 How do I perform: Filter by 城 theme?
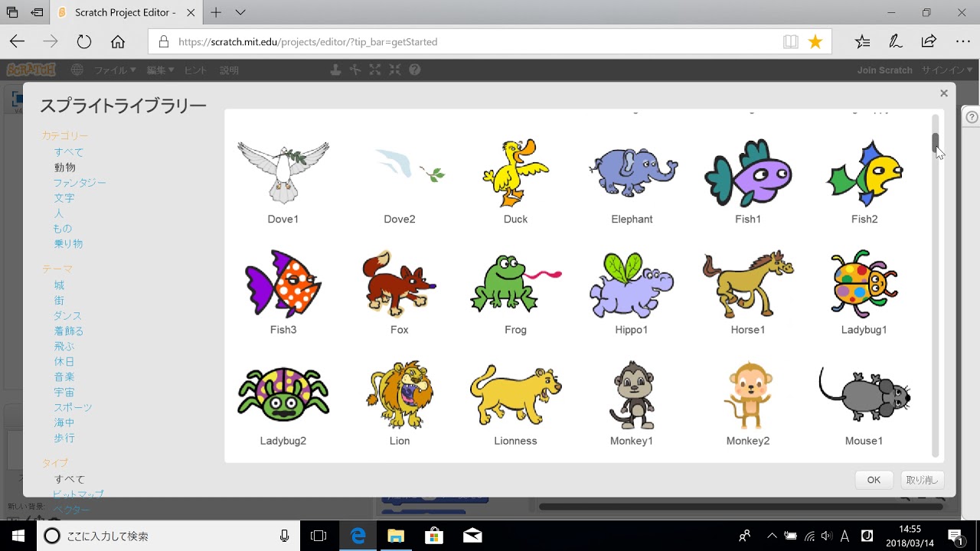pyautogui.click(x=59, y=285)
